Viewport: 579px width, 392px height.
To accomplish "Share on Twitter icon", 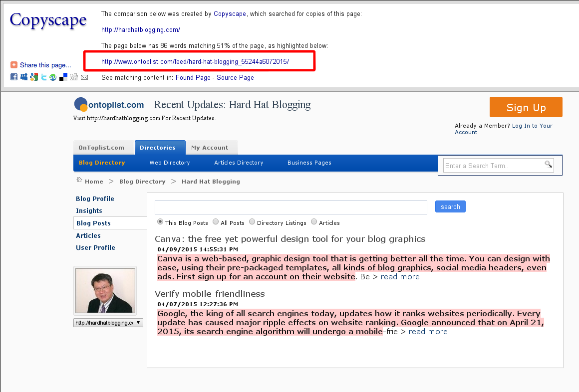I will pyautogui.click(x=43, y=77).
